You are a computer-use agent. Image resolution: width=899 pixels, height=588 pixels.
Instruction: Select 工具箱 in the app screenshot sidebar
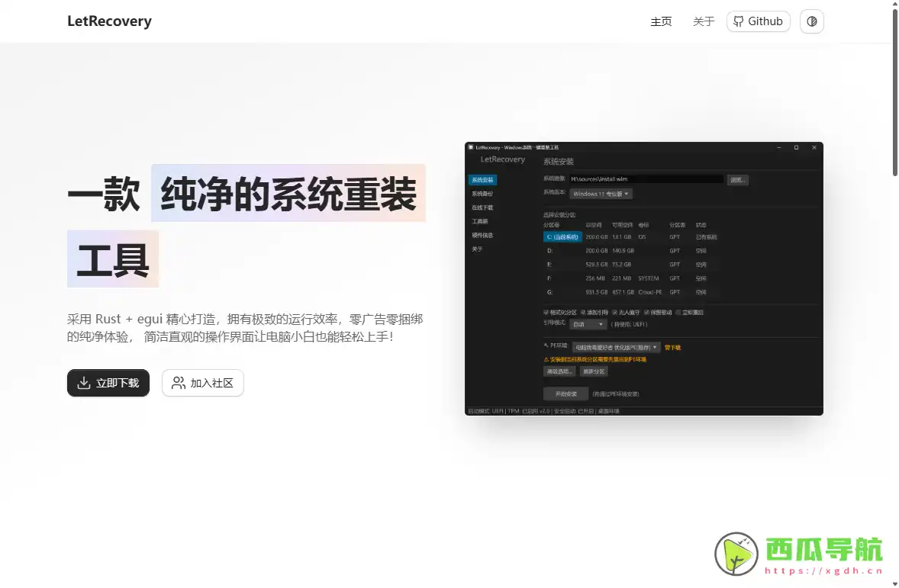pyautogui.click(x=480, y=221)
